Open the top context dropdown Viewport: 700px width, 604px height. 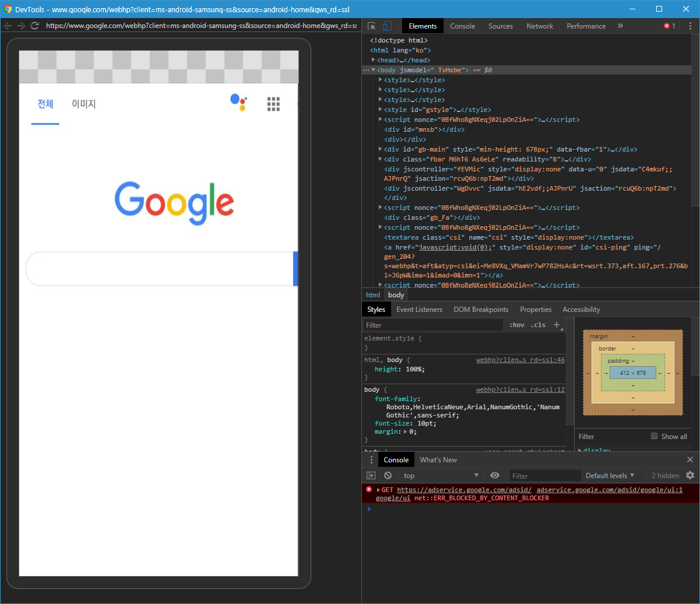tap(441, 476)
